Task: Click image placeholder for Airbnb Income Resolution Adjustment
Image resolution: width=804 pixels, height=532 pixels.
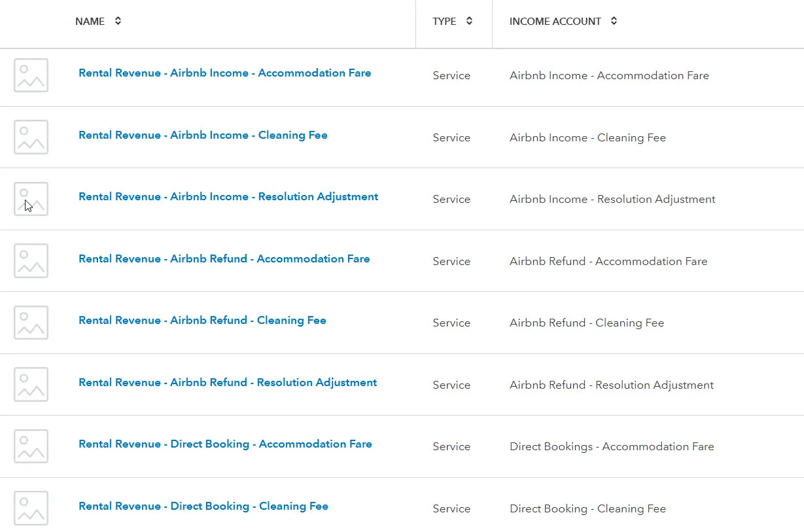Action: click(31, 199)
